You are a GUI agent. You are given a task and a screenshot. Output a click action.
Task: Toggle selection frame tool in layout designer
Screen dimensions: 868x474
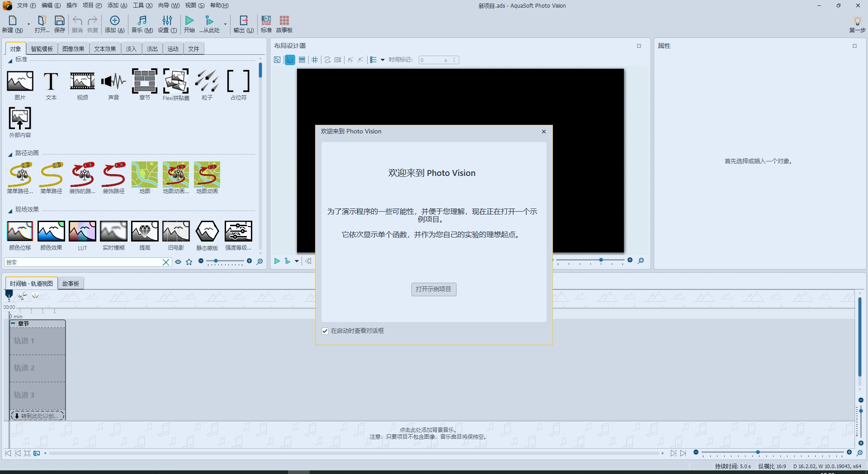(277, 60)
